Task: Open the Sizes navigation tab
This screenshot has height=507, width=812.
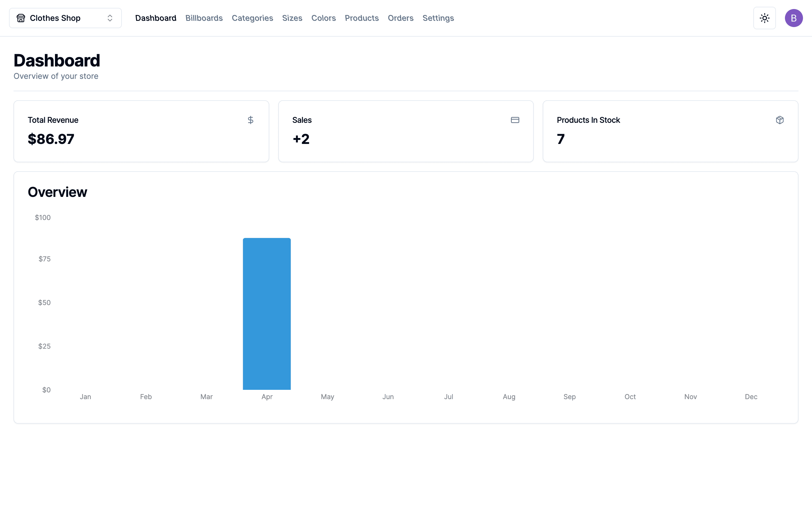Action: click(x=292, y=17)
